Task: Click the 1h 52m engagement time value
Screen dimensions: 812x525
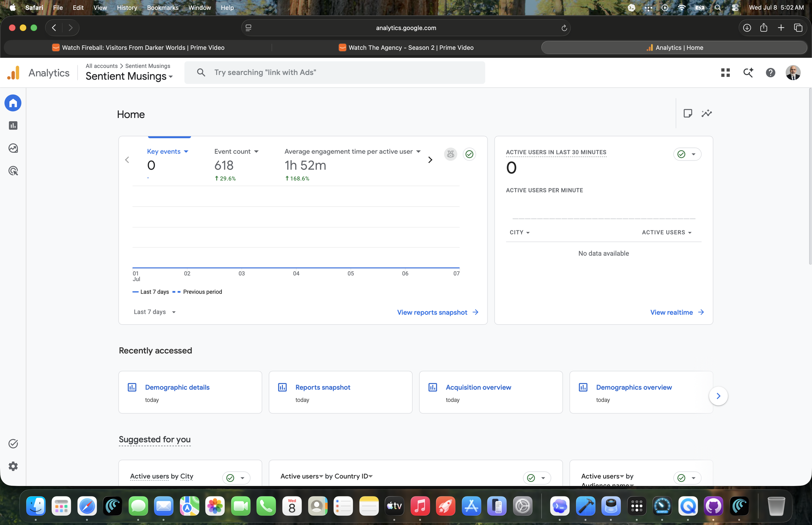Action: (305, 165)
